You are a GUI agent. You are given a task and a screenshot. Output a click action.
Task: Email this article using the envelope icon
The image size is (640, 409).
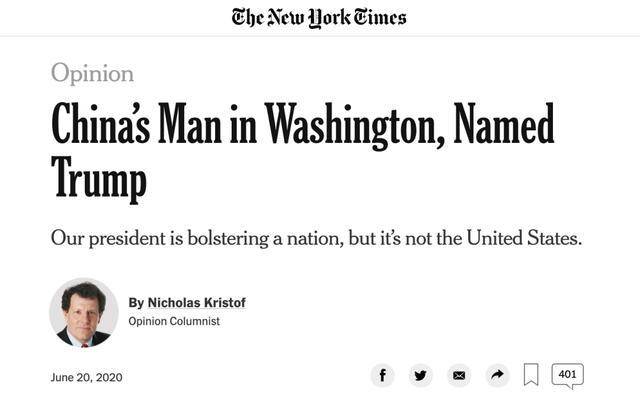(x=459, y=375)
